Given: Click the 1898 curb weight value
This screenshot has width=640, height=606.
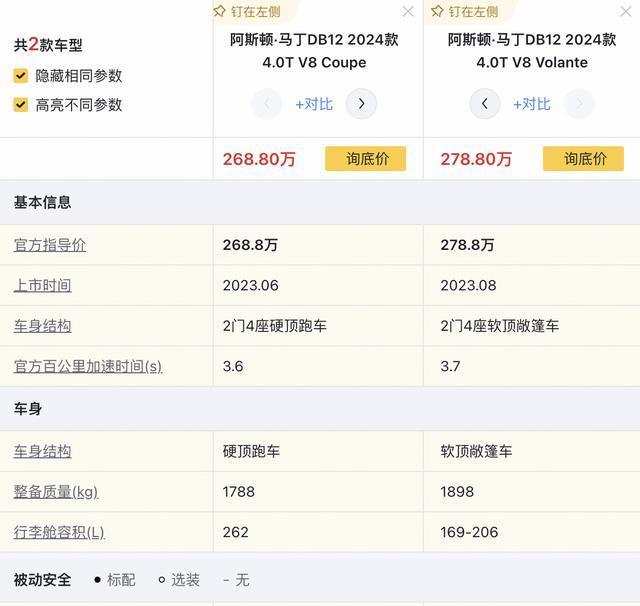Looking at the screenshot, I should (x=457, y=492).
